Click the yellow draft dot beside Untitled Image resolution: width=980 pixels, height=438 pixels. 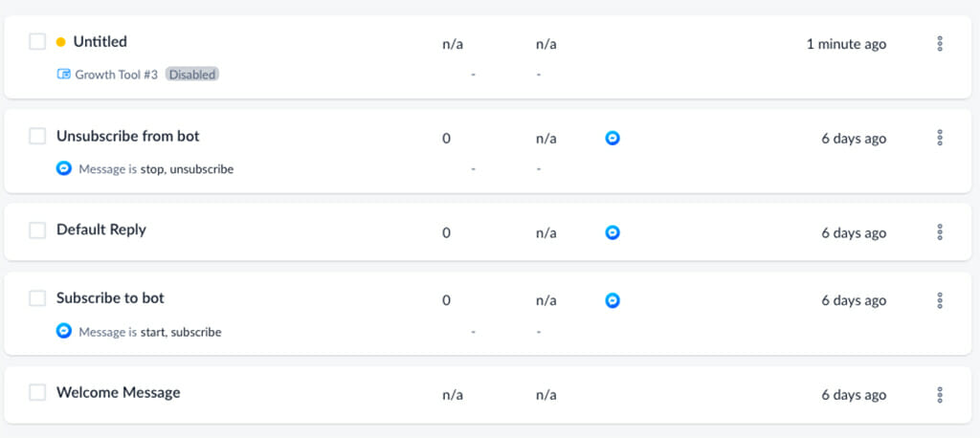tap(60, 42)
